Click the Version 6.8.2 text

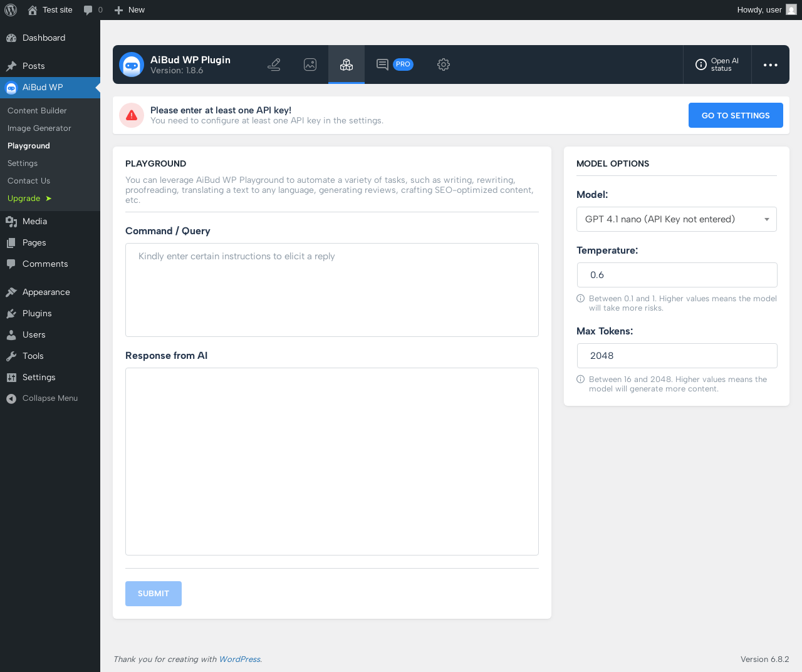click(x=765, y=659)
